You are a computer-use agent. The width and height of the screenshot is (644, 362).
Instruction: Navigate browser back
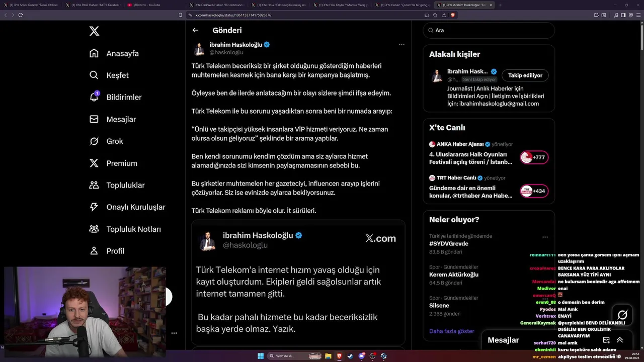pos(6,15)
